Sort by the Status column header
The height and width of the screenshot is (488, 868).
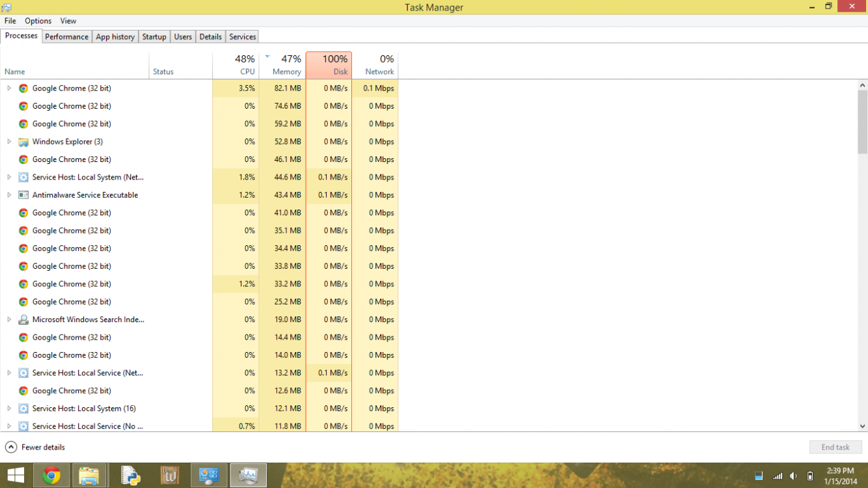[x=181, y=65]
